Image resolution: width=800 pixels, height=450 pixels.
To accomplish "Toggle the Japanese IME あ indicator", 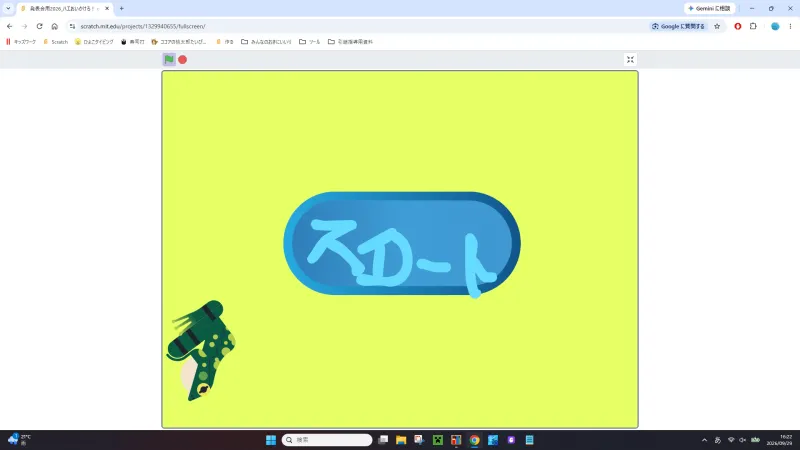I will coord(718,440).
